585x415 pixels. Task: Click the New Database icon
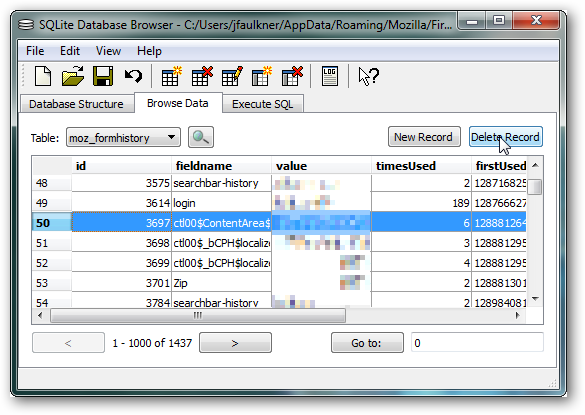point(43,76)
